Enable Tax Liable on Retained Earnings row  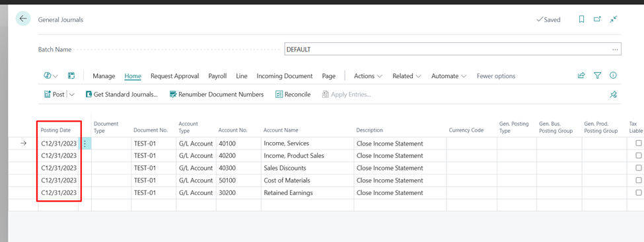tap(639, 192)
